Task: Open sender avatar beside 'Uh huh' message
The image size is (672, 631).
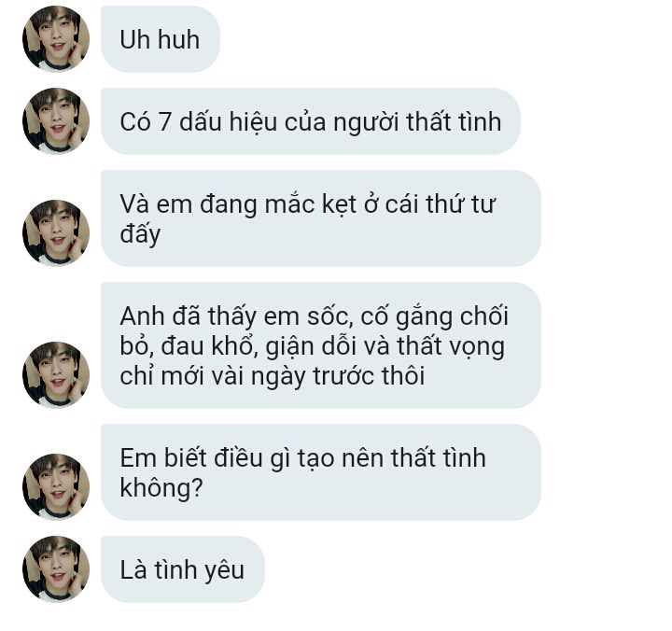Action: coord(56,39)
